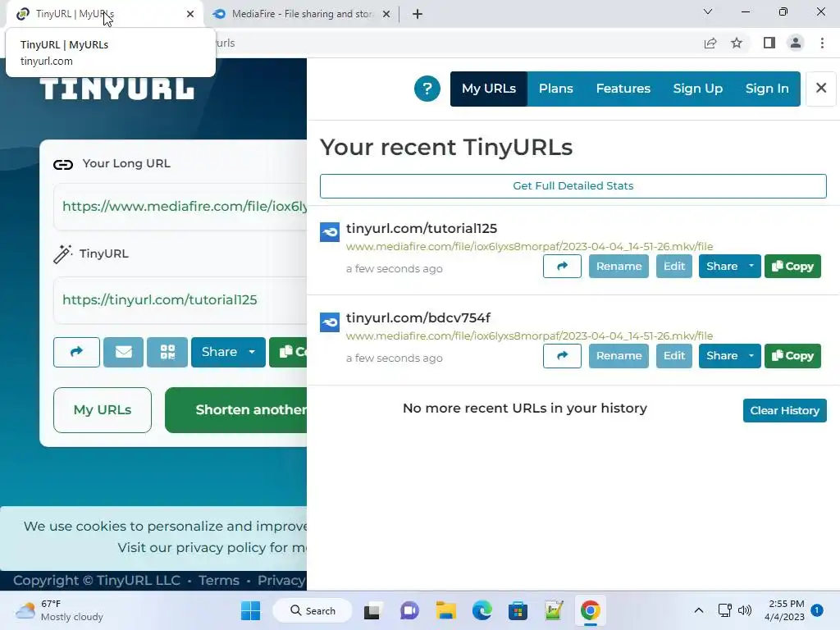Copy the bdcv754f TinyURL
Screen dimensions: 840x630
point(792,356)
